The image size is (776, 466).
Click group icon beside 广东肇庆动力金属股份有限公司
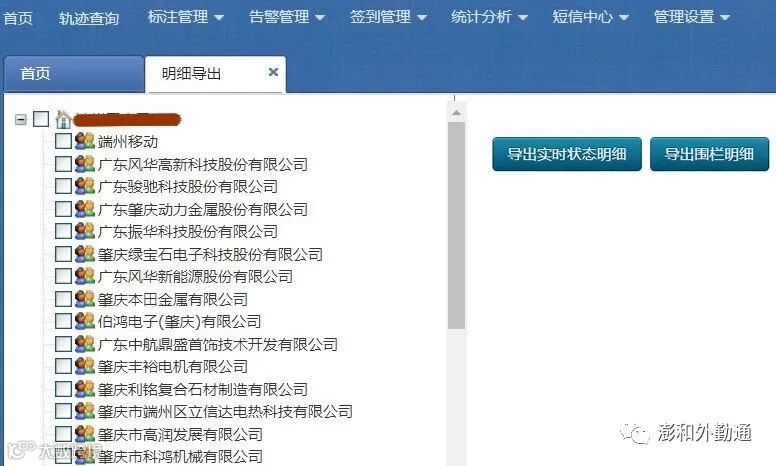(85, 209)
